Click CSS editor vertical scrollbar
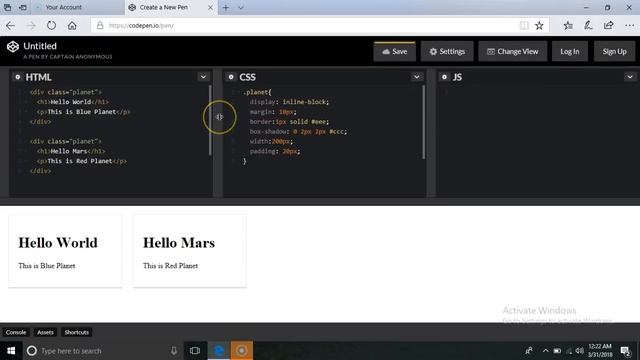This screenshot has height=360, width=640. point(424,122)
